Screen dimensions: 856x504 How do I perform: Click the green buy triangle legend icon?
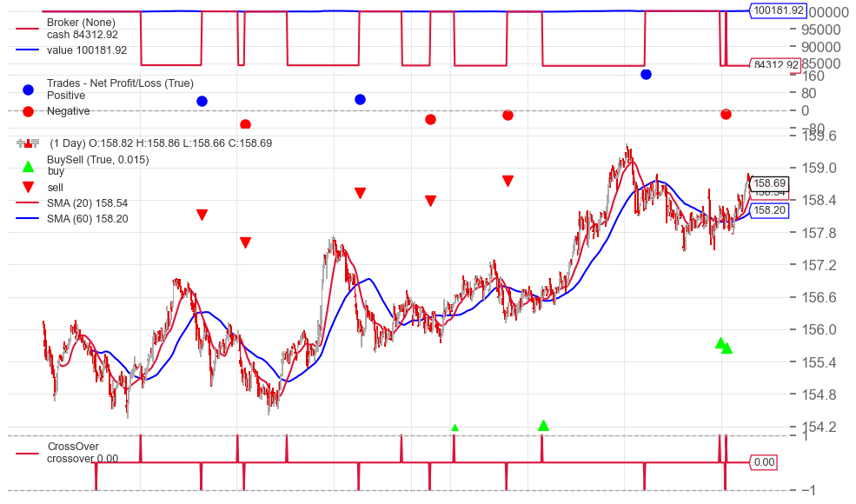tap(28, 166)
